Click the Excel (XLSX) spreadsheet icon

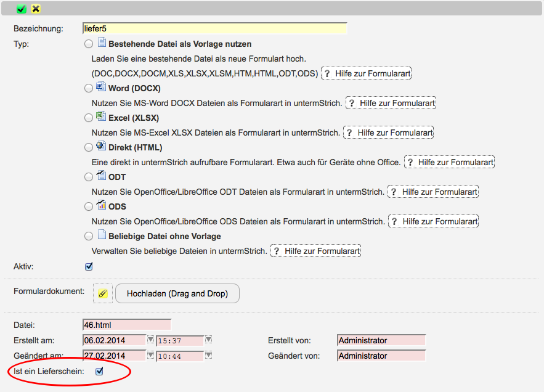coord(102,117)
